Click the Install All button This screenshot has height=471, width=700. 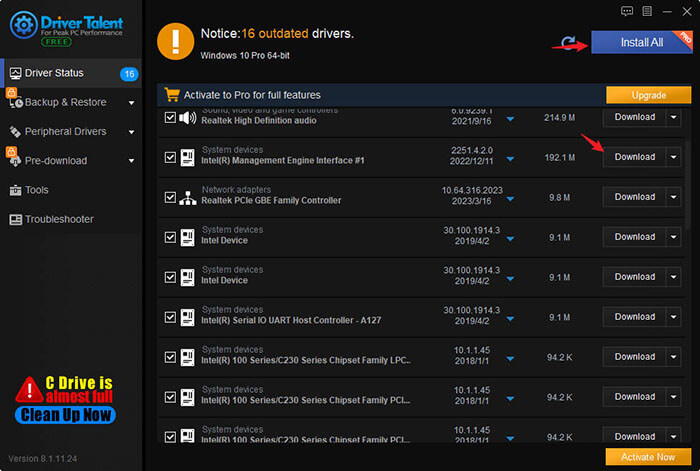pyautogui.click(x=642, y=42)
